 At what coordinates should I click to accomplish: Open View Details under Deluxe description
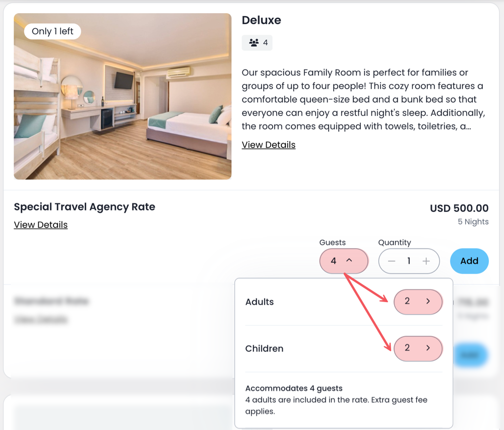268,145
